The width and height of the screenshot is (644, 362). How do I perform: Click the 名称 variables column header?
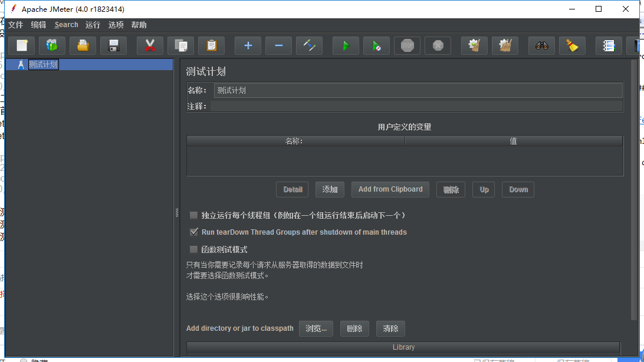pos(295,141)
